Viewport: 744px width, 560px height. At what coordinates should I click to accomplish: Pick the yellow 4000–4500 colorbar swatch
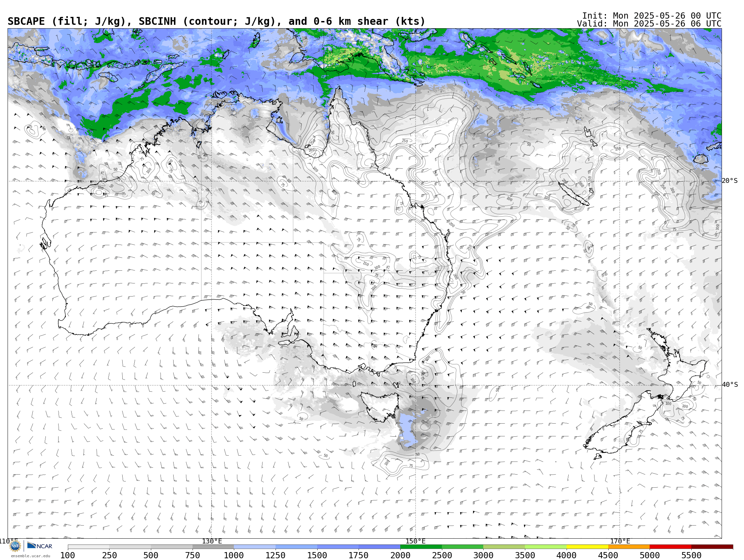[x=587, y=547]
